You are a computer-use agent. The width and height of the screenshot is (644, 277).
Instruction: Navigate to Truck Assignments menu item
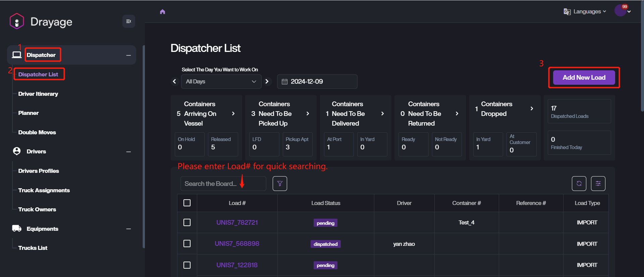tap(44, 190)
